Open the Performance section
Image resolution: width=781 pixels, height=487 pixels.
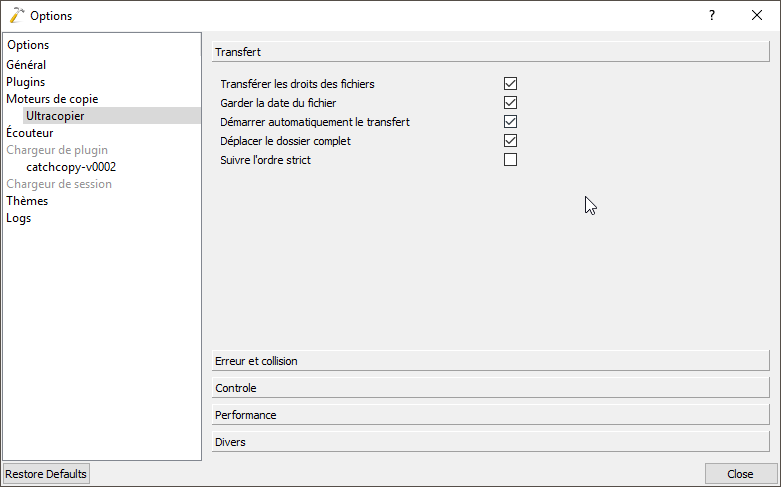(x=490, y=415)
